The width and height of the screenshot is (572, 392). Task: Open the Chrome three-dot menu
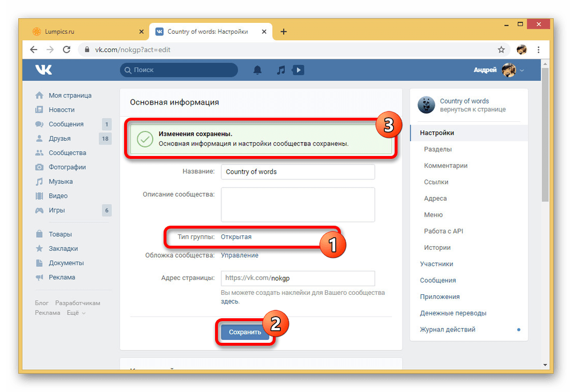click(x=538, y=50)
